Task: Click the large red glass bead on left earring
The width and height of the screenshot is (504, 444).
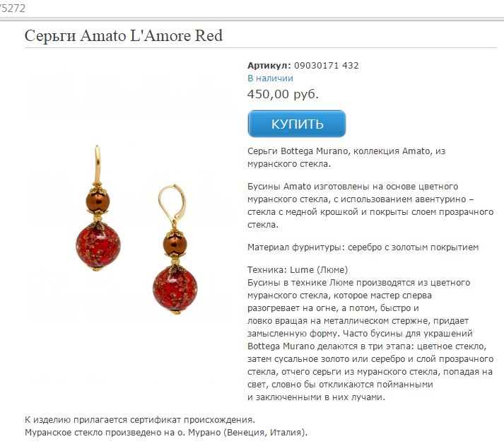Action: [98, 247]
